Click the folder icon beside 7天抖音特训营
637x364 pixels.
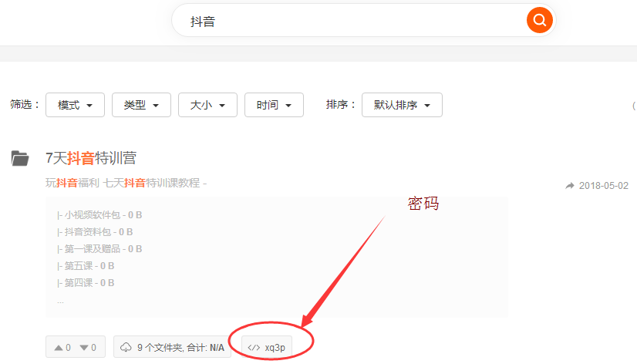[x=20, y=158]
